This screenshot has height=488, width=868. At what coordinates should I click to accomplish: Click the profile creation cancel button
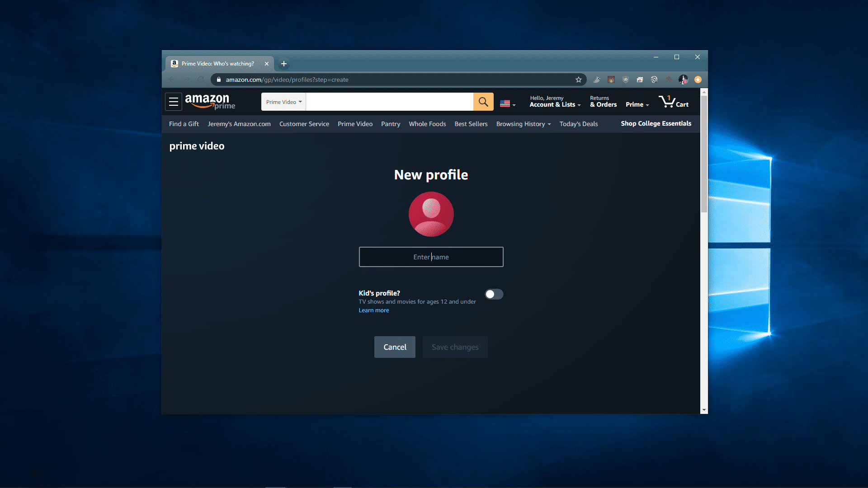pyautogui.click(x=394, y=346)
